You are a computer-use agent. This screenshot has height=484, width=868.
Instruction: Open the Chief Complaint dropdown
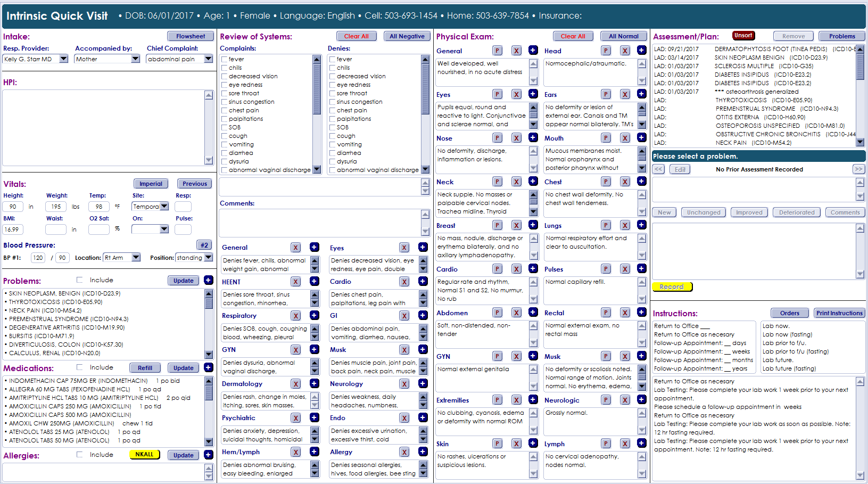pyautogui.click(x=208, y=59)
